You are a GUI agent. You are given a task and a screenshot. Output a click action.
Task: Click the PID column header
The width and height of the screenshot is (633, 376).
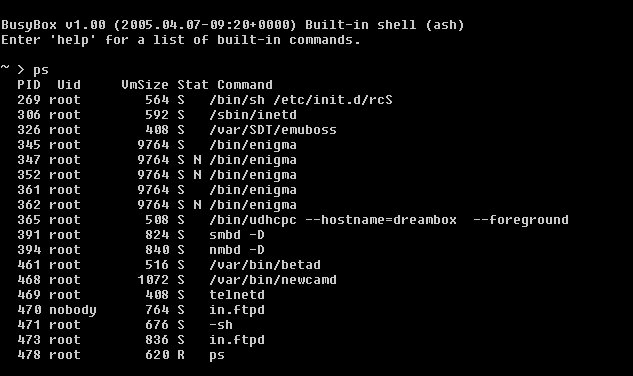point(29,85)
